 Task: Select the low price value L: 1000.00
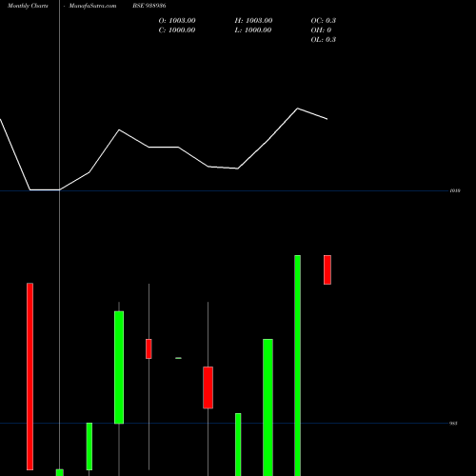253,30
